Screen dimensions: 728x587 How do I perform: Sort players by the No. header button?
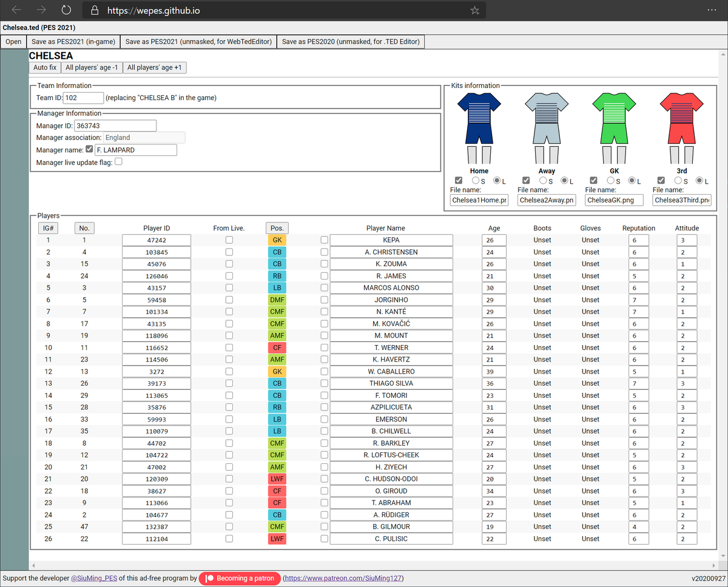pyautogui.click(x=84, y=229)
